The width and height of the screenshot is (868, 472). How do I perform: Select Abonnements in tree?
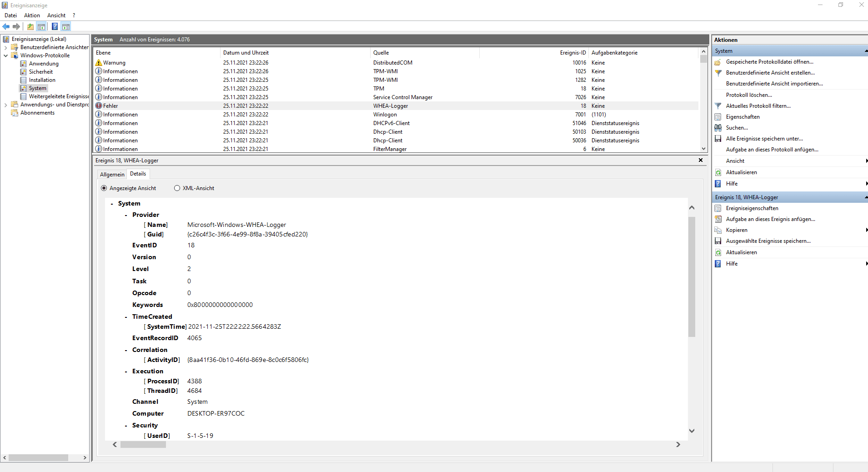tap(37, 113)
